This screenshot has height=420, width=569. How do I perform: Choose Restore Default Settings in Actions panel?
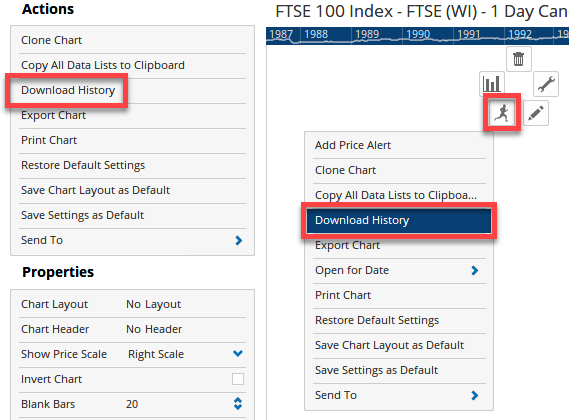pos(132,165)
